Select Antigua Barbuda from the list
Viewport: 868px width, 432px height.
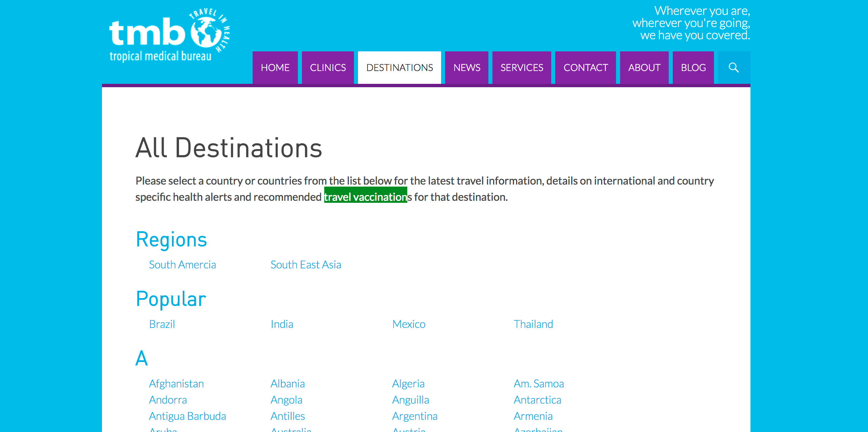tap(187, 416)
